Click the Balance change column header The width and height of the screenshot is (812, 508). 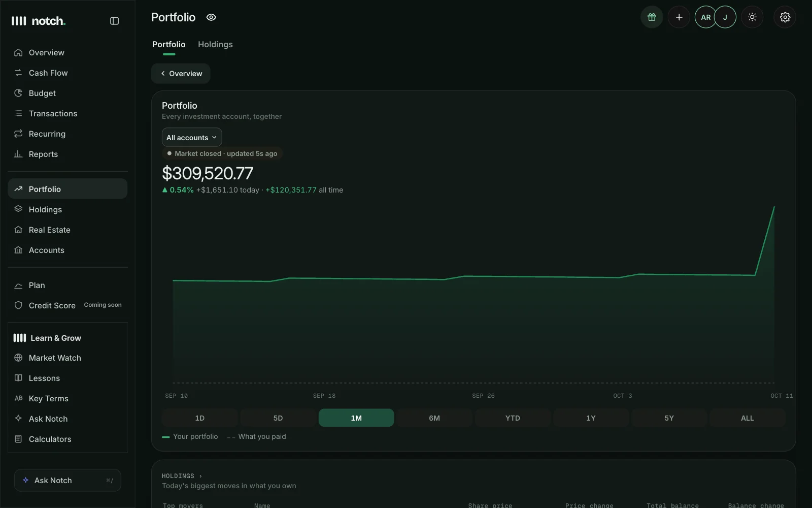(756, 505)
